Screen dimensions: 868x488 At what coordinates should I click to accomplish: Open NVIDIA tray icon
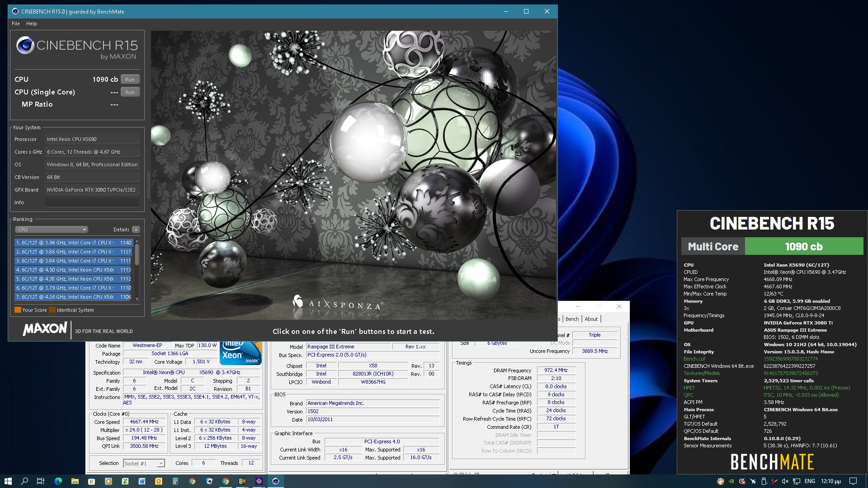(731, 481)
